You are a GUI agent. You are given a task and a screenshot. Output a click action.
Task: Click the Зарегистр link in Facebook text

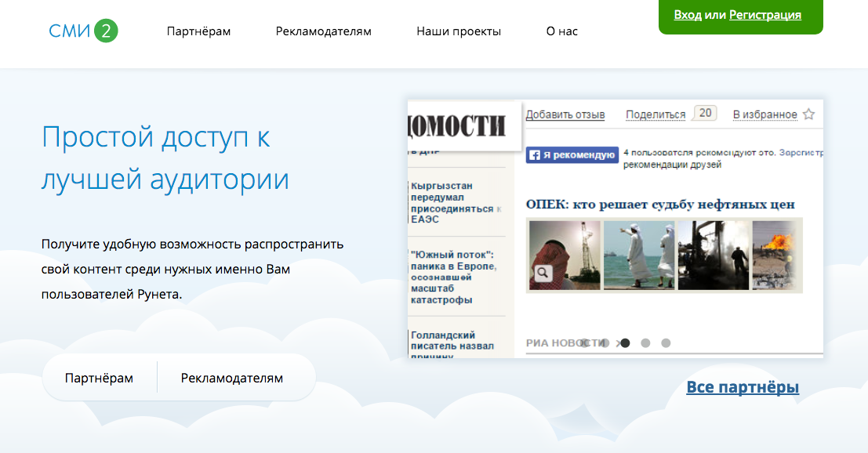801,152
